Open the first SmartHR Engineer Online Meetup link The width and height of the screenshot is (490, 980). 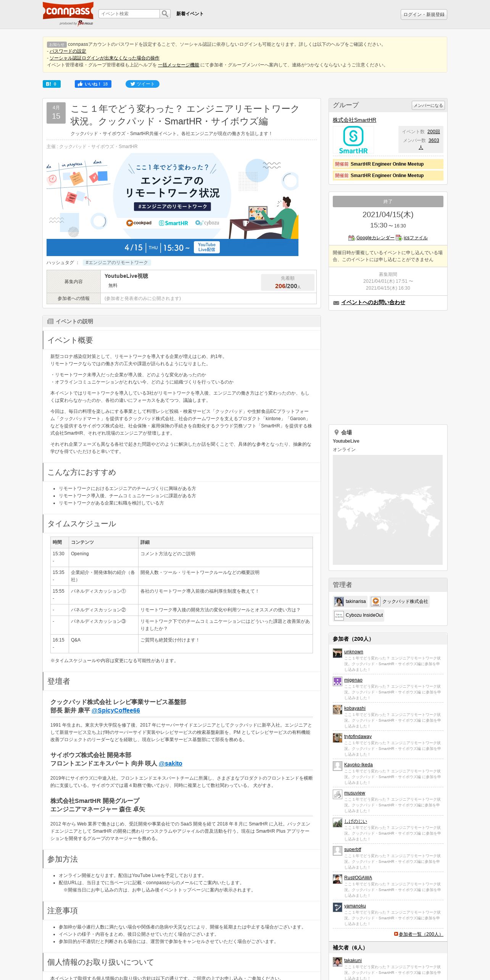387,164
